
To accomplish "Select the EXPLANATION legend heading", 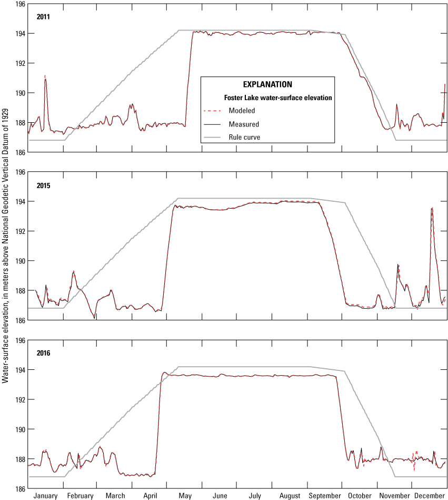I will point(267,84).
